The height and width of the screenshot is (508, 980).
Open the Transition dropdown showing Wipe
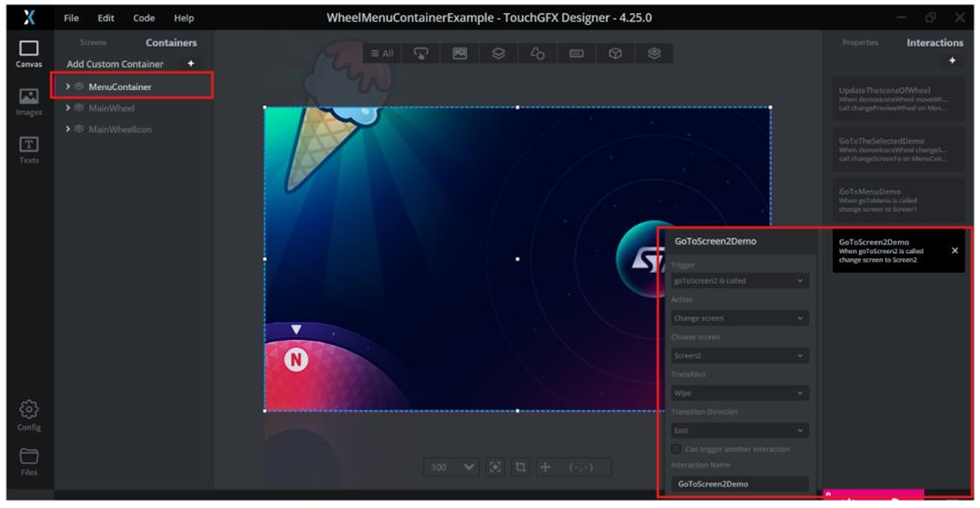740,393
